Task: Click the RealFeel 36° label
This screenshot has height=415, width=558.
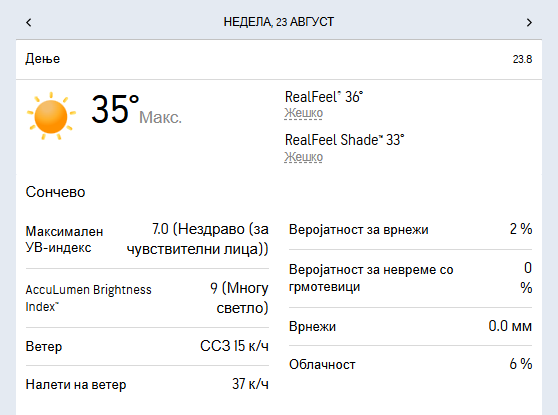Action: 324,97
